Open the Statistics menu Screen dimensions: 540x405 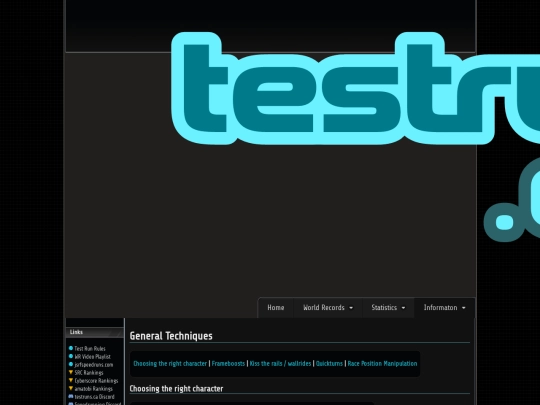click(388, 308)
